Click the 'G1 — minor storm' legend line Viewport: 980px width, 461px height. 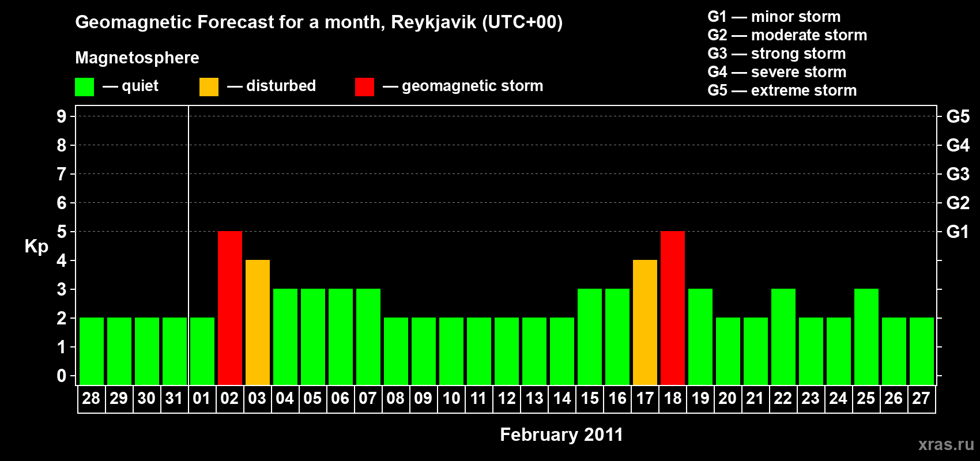pyautogui.click(x=774, y=17)
